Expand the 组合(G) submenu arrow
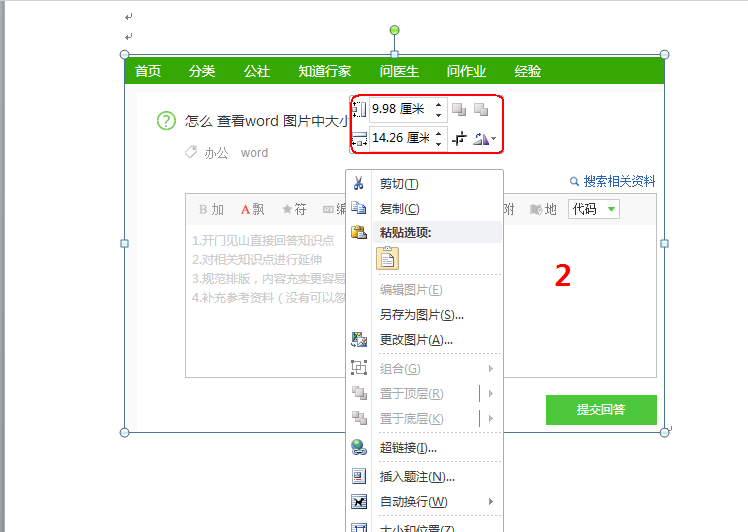748x532 pixels. (490, 368)
